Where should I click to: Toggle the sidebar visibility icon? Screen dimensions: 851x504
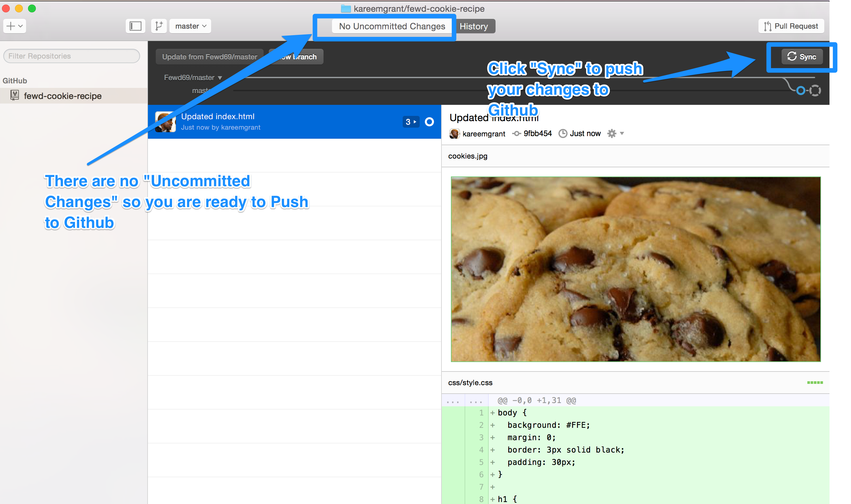135,26
